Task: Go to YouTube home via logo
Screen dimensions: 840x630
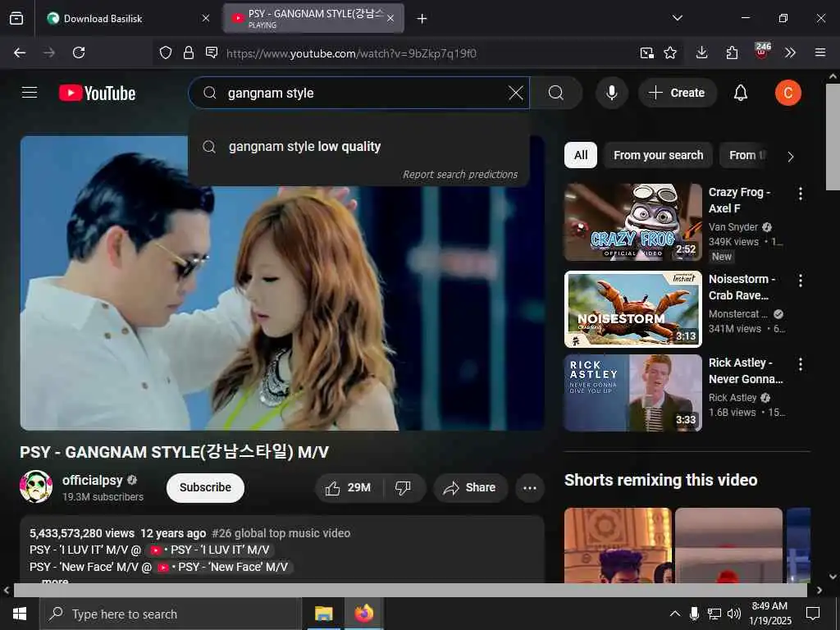Action: coord(97,94)
